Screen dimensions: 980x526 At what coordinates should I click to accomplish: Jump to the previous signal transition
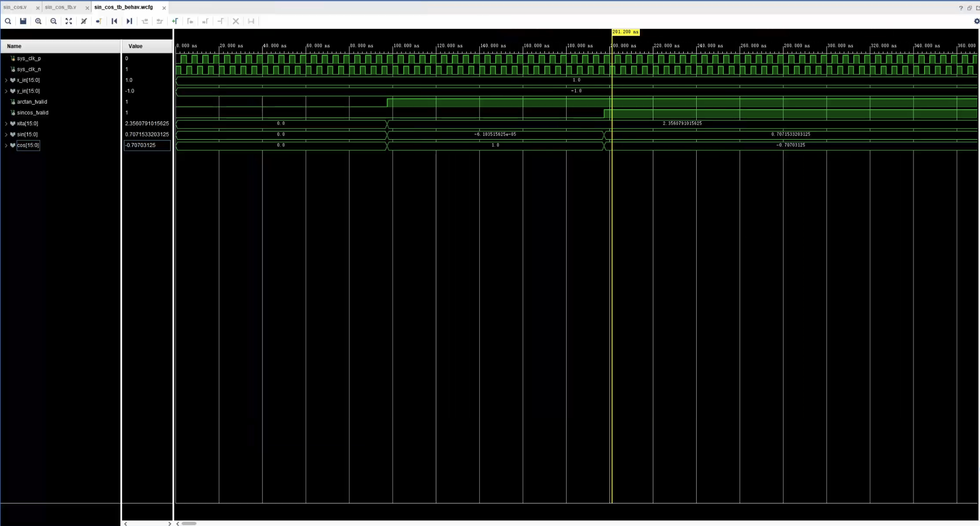[x=145, y=21]
